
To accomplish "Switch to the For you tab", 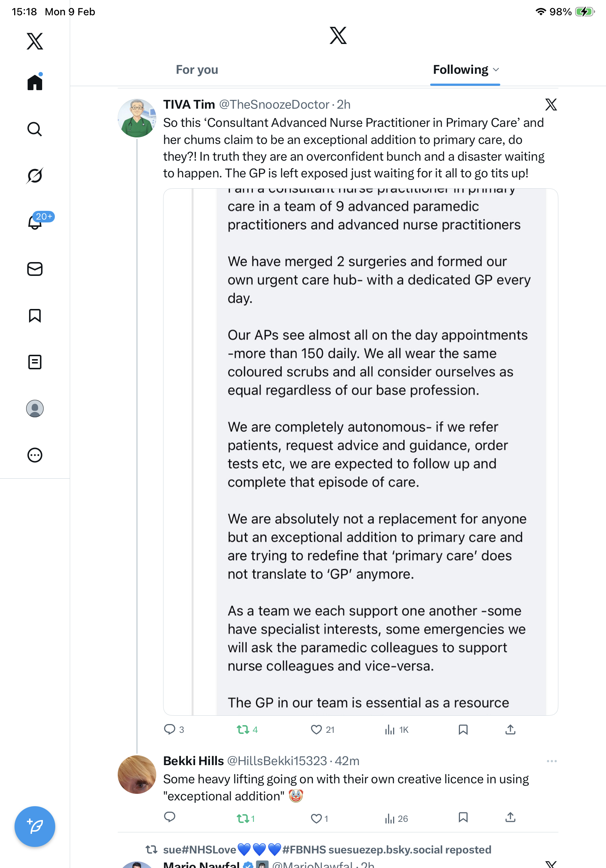I will point(197,70).
